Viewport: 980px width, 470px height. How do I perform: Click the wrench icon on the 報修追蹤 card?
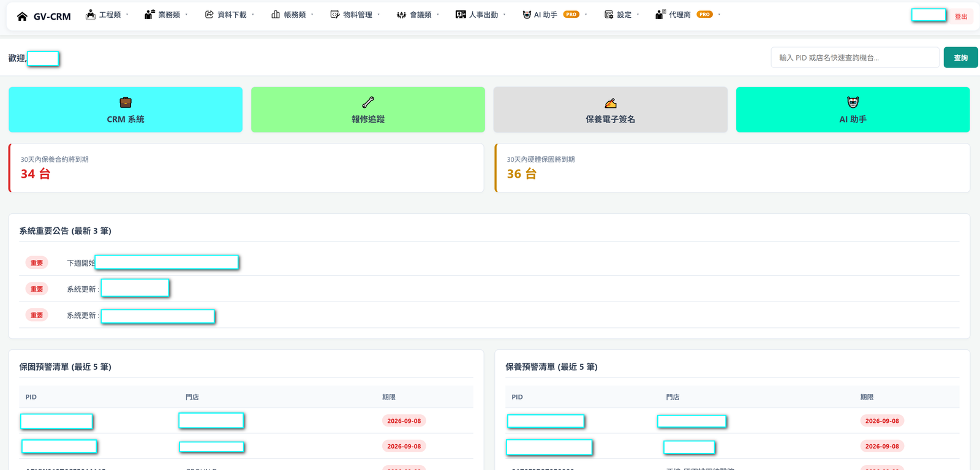pyautogui.click(x=368, y=102)
